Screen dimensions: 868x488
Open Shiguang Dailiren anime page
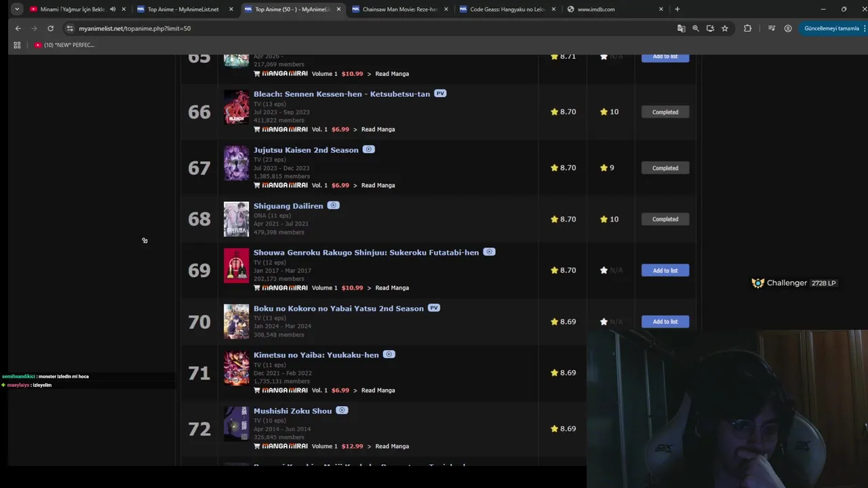pyautogui.click(x=288, y=206)
